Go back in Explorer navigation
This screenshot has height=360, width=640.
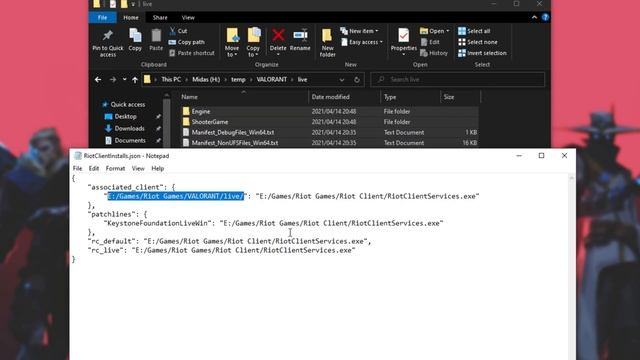98,80
